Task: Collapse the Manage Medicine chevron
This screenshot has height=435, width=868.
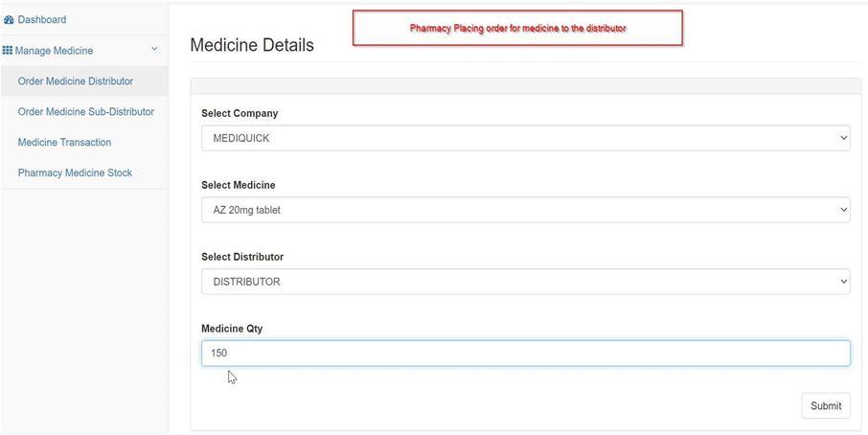Action: click(154, 49)
